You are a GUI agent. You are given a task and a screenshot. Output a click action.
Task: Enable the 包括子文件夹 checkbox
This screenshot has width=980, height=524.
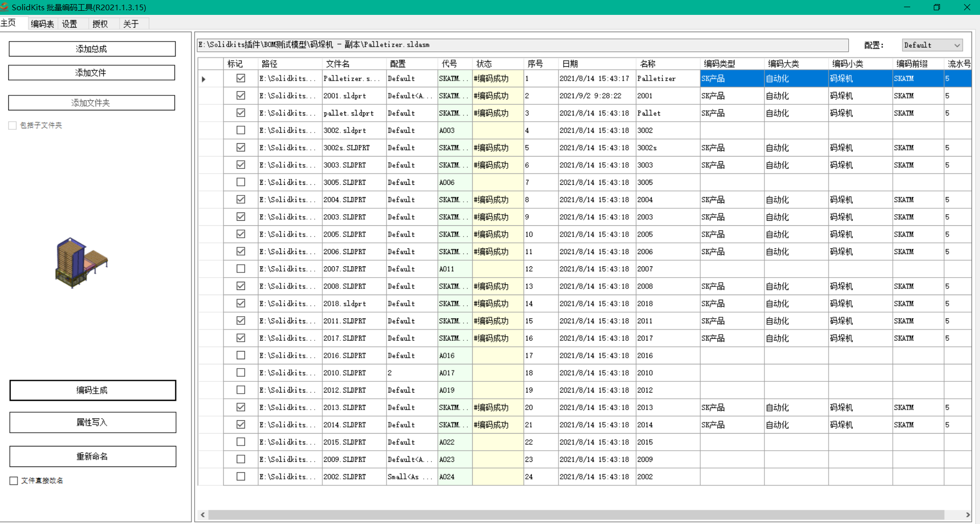tap(13, 125)
